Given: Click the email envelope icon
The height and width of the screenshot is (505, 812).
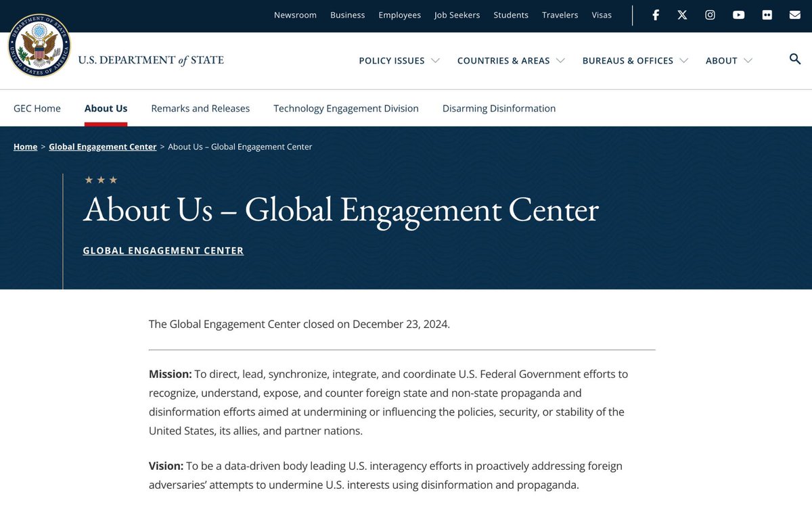Looking at the screenshot, I should coord(794,15).
